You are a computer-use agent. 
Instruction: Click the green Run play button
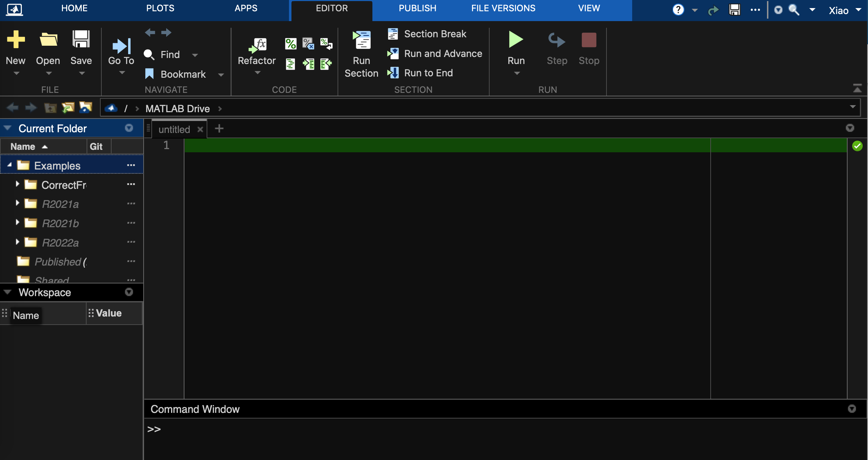516,39
